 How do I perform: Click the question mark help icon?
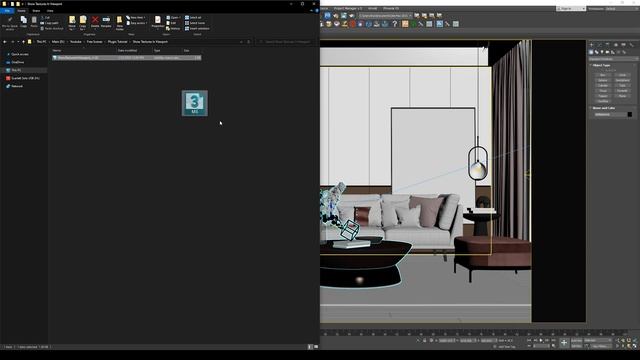(395, 24)
